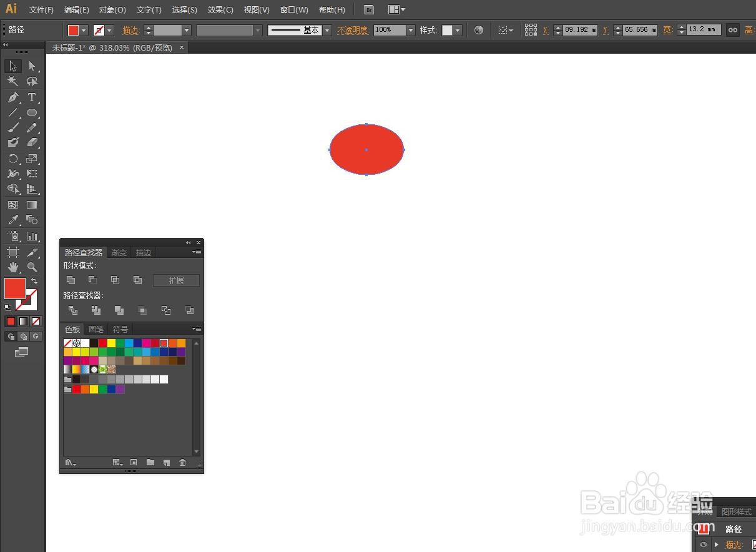
Task: Select the Blend tool
Action: click(x=32, y=220)
